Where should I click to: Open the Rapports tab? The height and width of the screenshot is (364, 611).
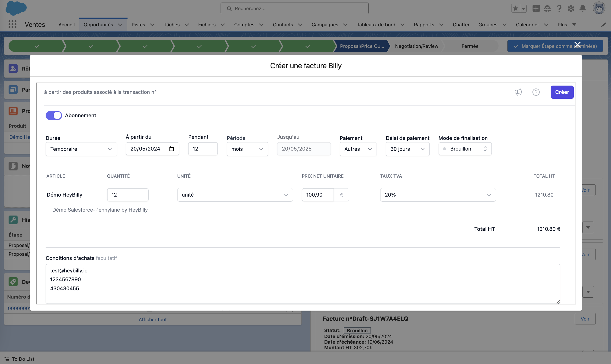[x=424, y=25]
